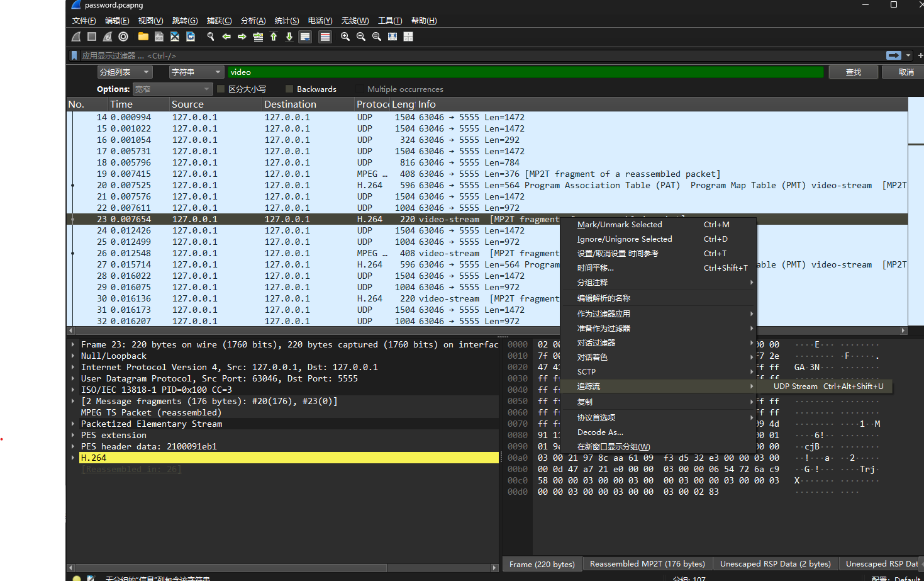Viewport: 924px width, 581px height.
Task: Click search text field containing video
Action: [x=525, y=72]
